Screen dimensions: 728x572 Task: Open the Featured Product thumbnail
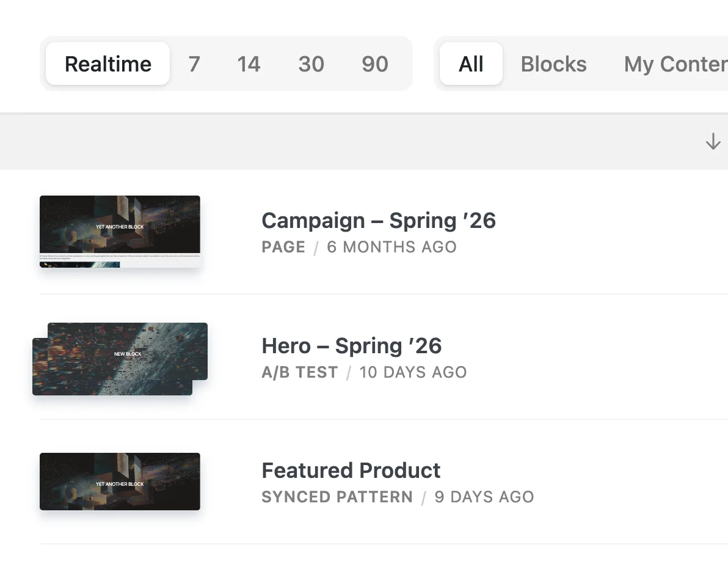(x=120, y=482)
